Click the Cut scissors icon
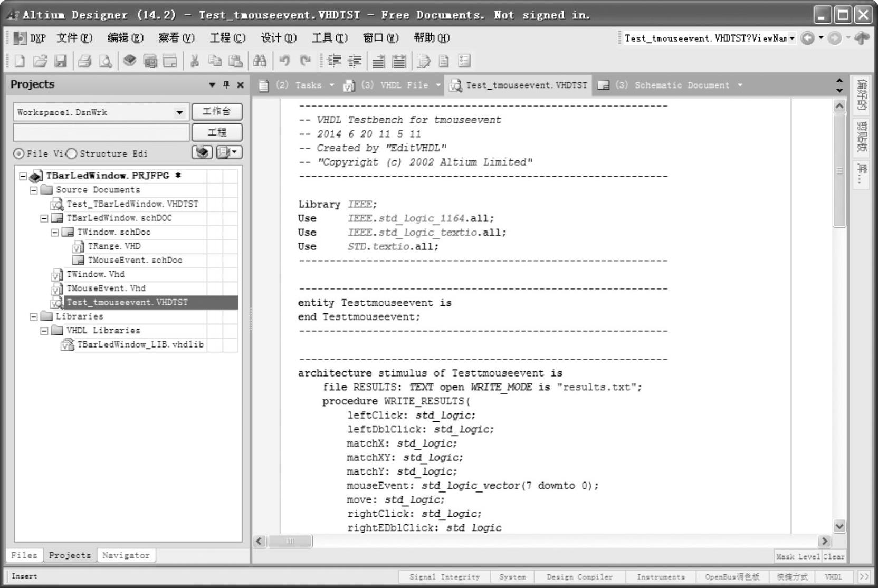This screenshot has width=878, height=588. point(195,61)
